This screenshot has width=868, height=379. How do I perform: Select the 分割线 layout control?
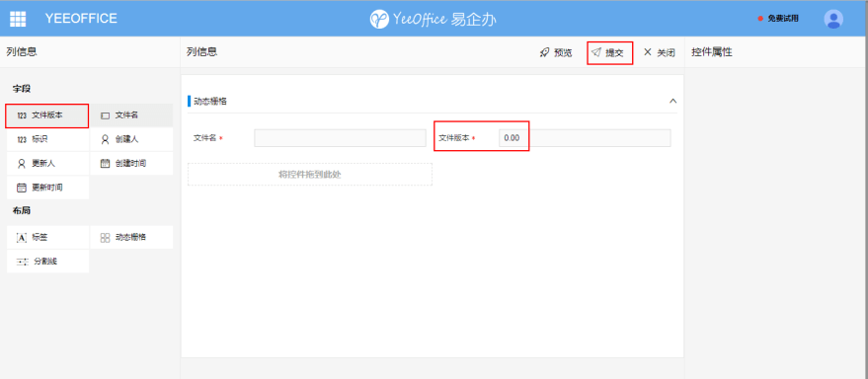(47, 262)
